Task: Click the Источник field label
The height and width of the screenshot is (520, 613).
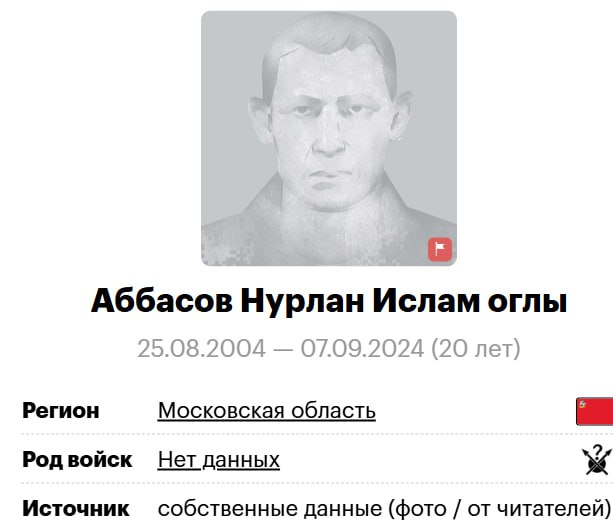Action: pos(75,508)
